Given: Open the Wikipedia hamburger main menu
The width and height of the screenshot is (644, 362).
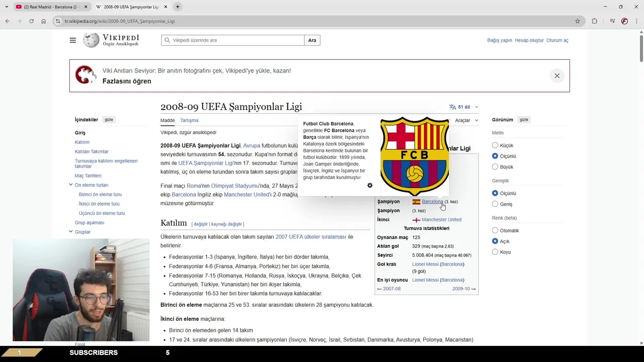Looking at the screenshot, I should 73,40.
